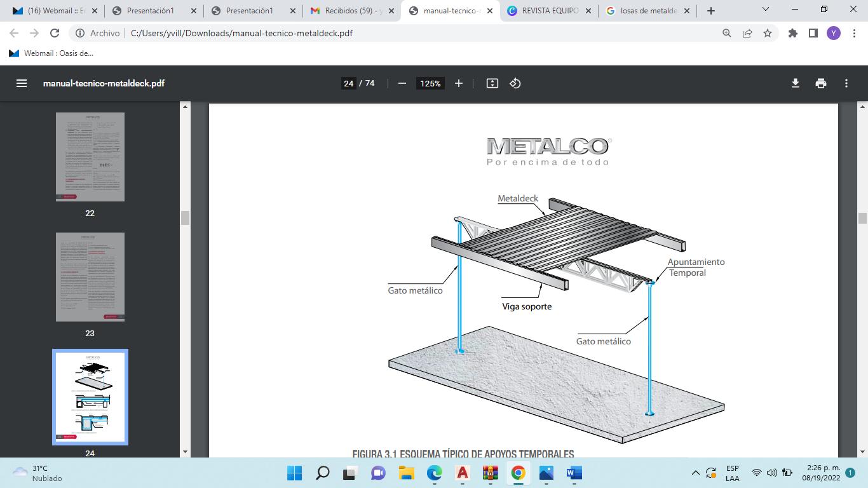Open the Chrome extensions puzzle menu
868x488 pixels.
tap(793, 33)
